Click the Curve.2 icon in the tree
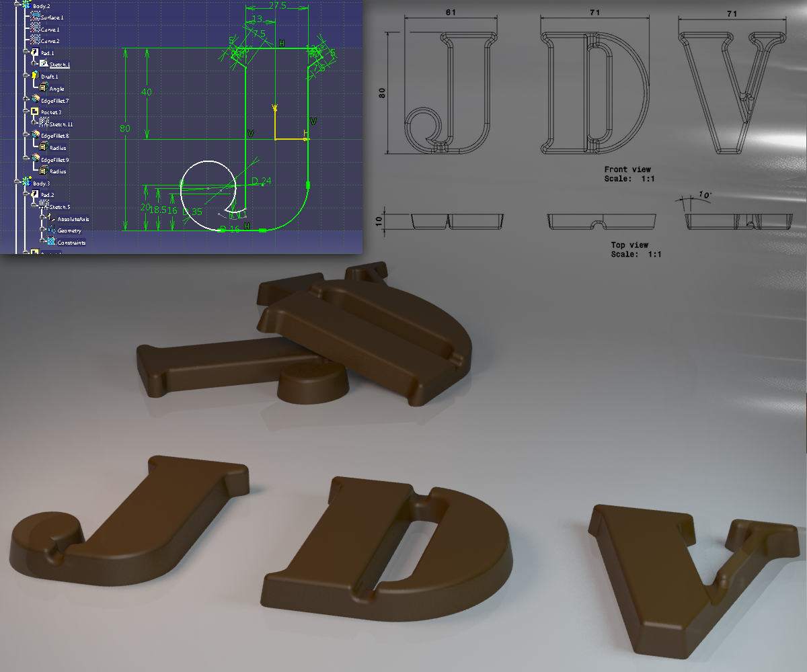 point(36,40)
